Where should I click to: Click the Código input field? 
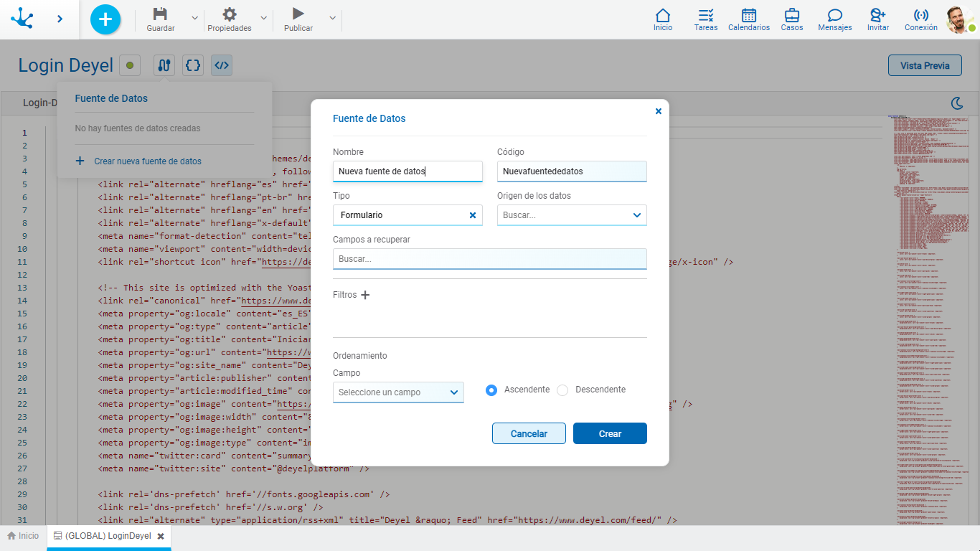pyautogui.click(x=572, y=171)
